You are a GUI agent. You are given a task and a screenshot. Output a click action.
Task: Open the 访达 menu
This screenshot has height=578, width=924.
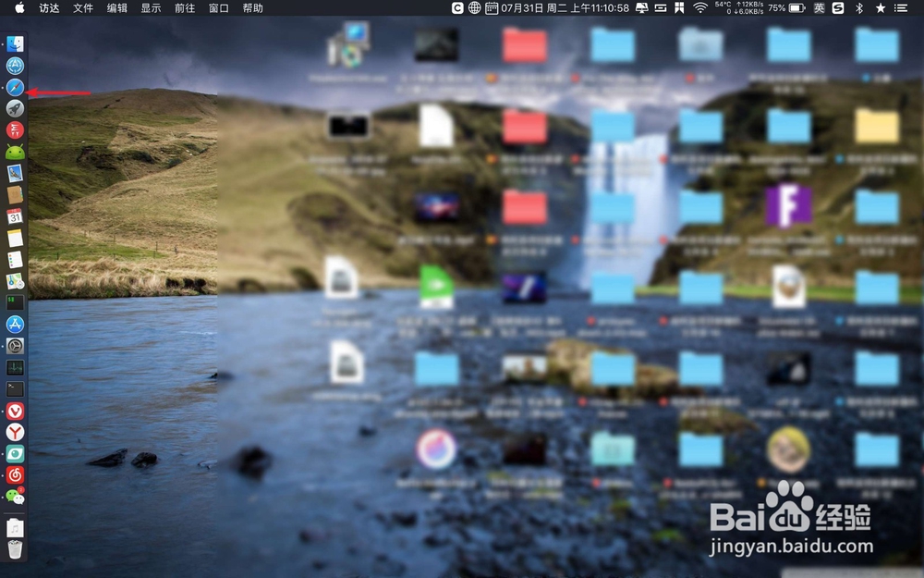49,7
